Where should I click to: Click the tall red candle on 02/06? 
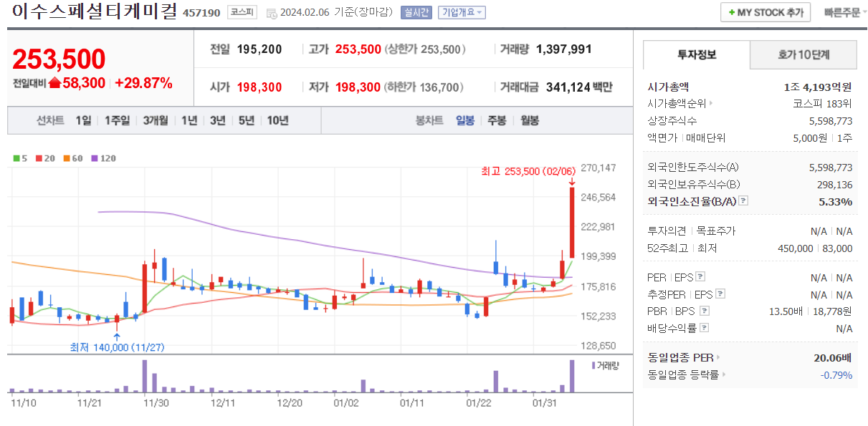(x=572, y=222)
